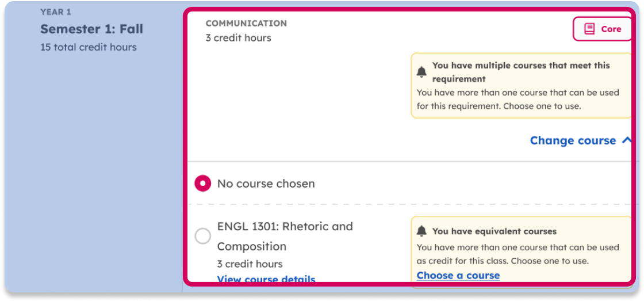Select the No course chosen radio button
The height and width of the screenshot is (301, 644).
(202, 184)
